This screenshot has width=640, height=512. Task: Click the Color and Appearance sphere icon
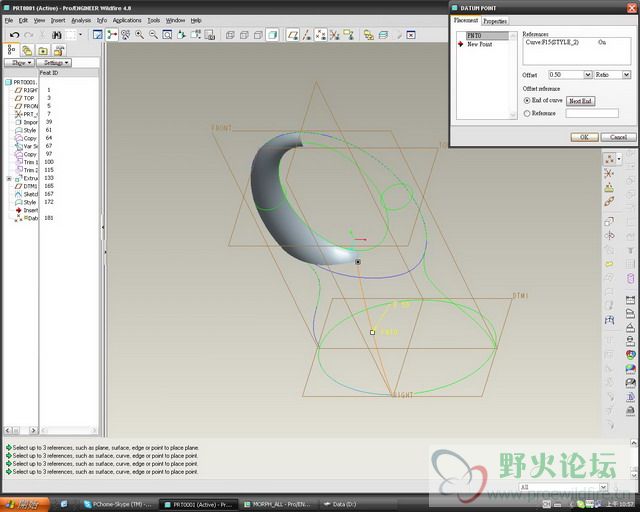pyautogui.click(x=631, y=355)
